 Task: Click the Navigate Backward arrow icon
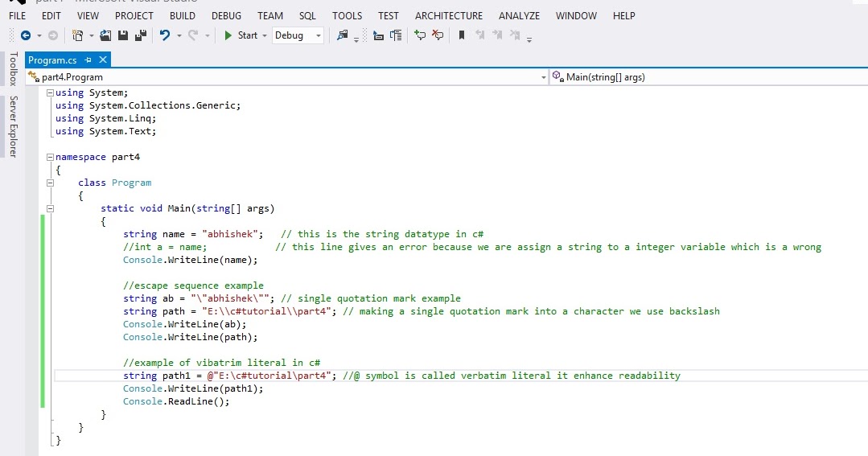click(x=26, y=35)
